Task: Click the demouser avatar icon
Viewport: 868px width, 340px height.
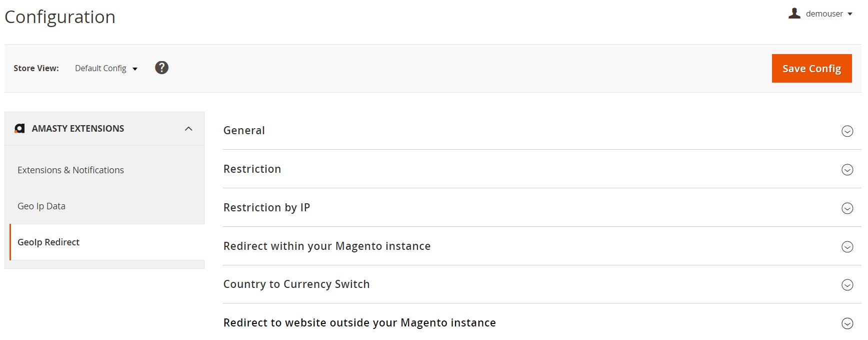Action: (x=794, y=14)
